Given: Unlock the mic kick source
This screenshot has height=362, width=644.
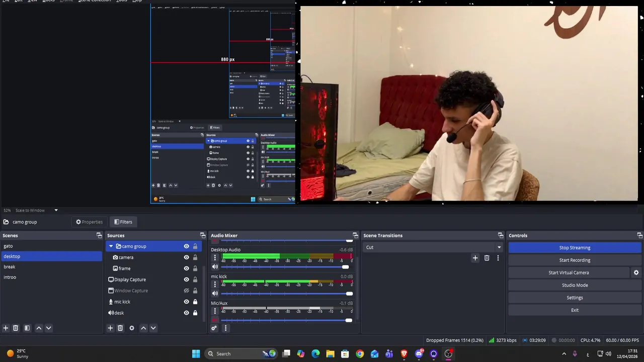Looking at the screenshot, I should coord(195,302).
